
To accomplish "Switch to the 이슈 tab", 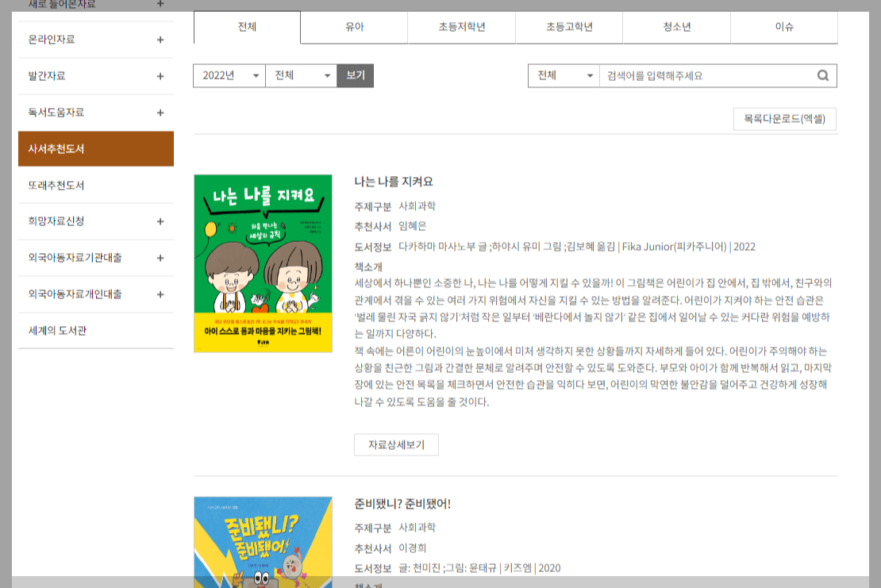I will tap(784, 27).
